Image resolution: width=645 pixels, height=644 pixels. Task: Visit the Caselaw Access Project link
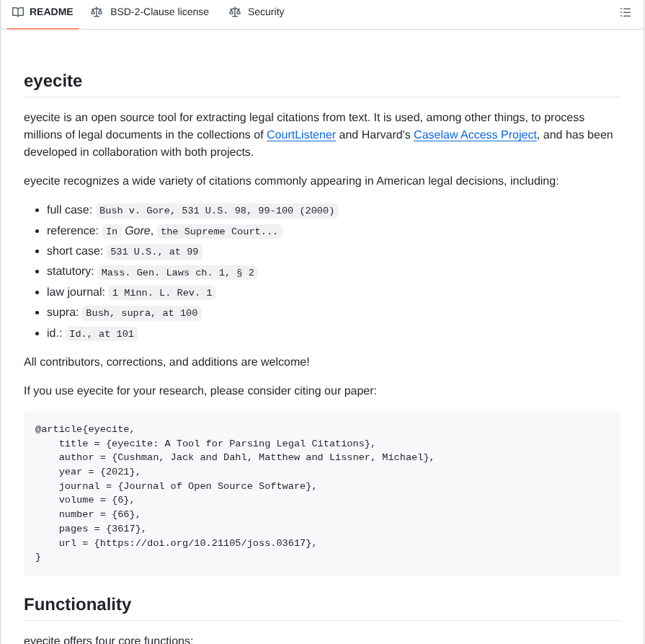pyautogui.click(x=475, y=135)
